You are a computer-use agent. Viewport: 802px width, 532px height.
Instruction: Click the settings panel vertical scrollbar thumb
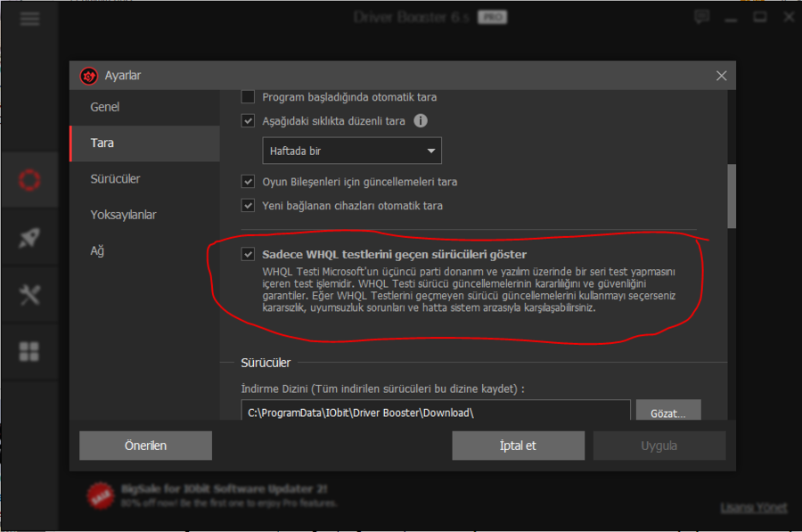pos(732,196)
